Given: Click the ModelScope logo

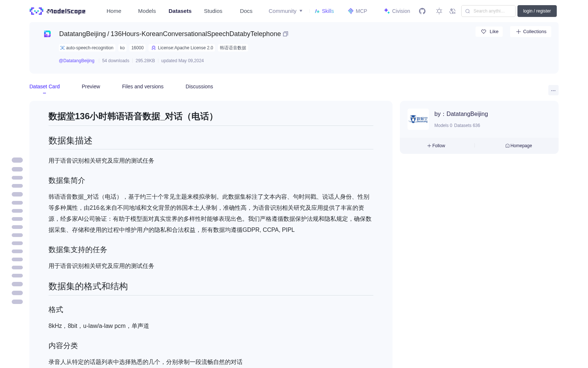Looking at the screenshot, I should pos(58,11).
